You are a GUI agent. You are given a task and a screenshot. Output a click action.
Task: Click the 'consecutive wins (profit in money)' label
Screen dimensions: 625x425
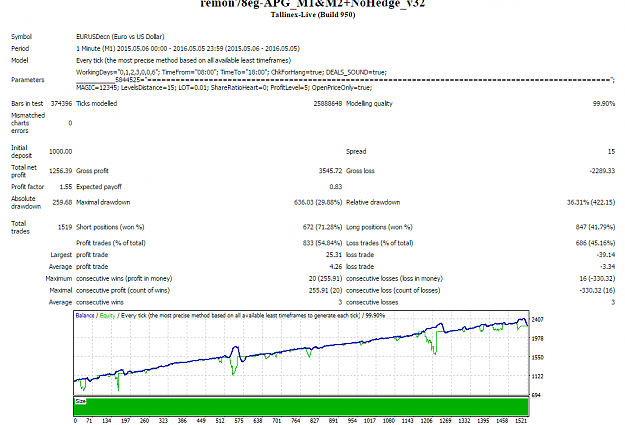[x=124, y=279]
